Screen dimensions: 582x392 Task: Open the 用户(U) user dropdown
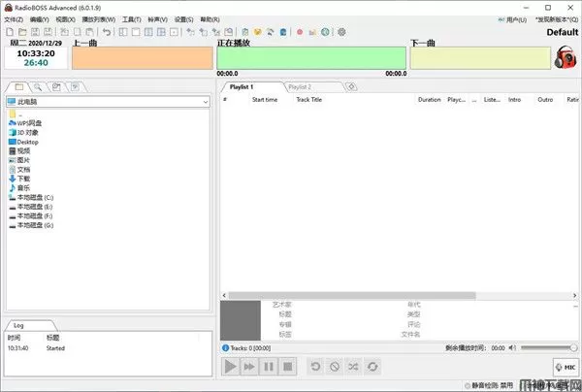tap(505, 19)
